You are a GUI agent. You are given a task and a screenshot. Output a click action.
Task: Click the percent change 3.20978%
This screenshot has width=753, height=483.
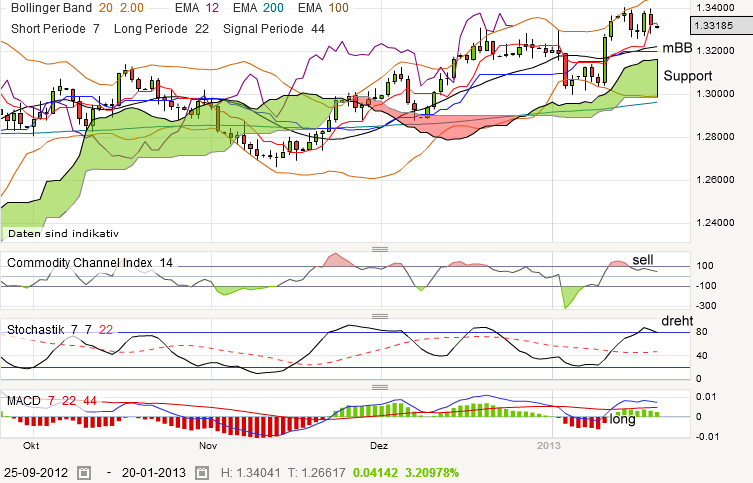pyautogui.click(x=432, y=473)
